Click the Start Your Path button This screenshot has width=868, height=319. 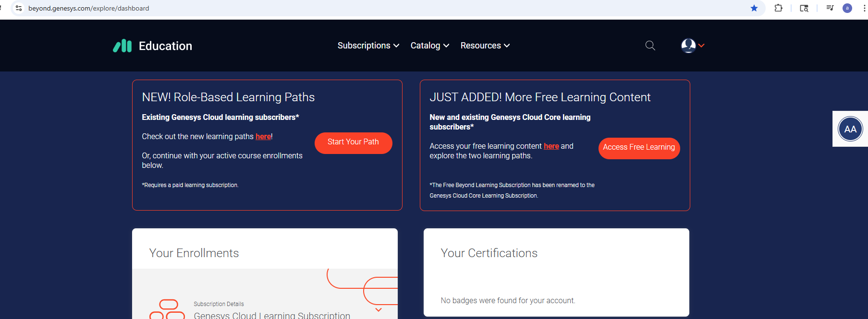click(x=354, y=143)
